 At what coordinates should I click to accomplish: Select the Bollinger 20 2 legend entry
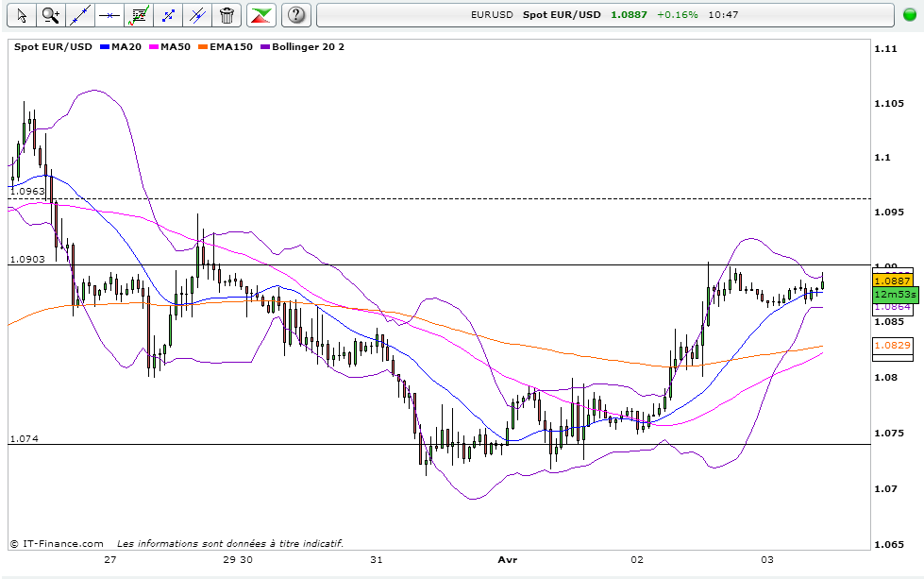coord(303,46)
